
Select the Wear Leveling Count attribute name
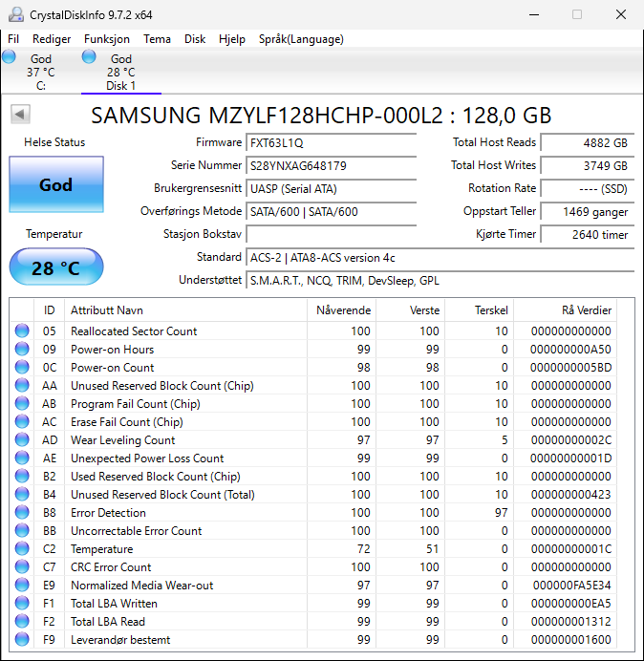click(x=122, y=440)
